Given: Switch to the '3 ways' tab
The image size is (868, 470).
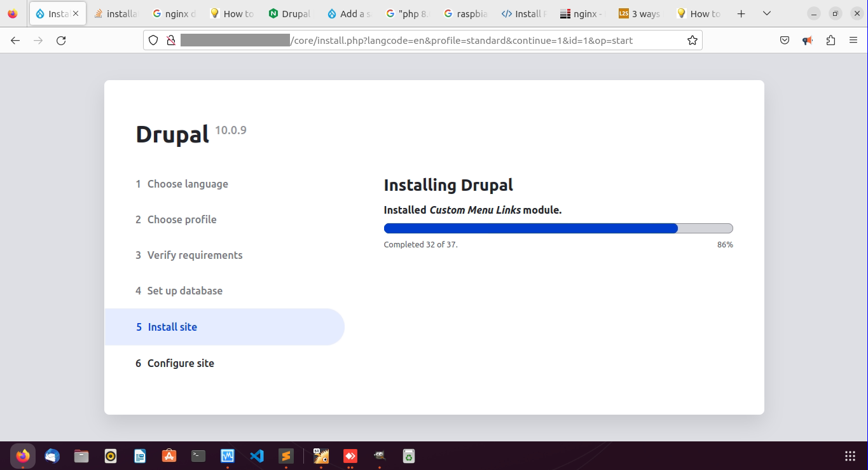Looking at the screenshot, I should point(640,13).
